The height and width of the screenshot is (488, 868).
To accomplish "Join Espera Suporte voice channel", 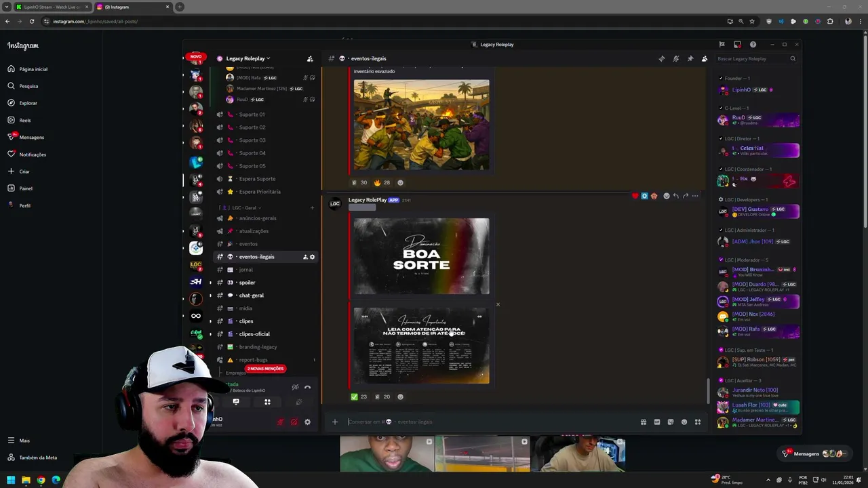I will (x=266, y=179).
